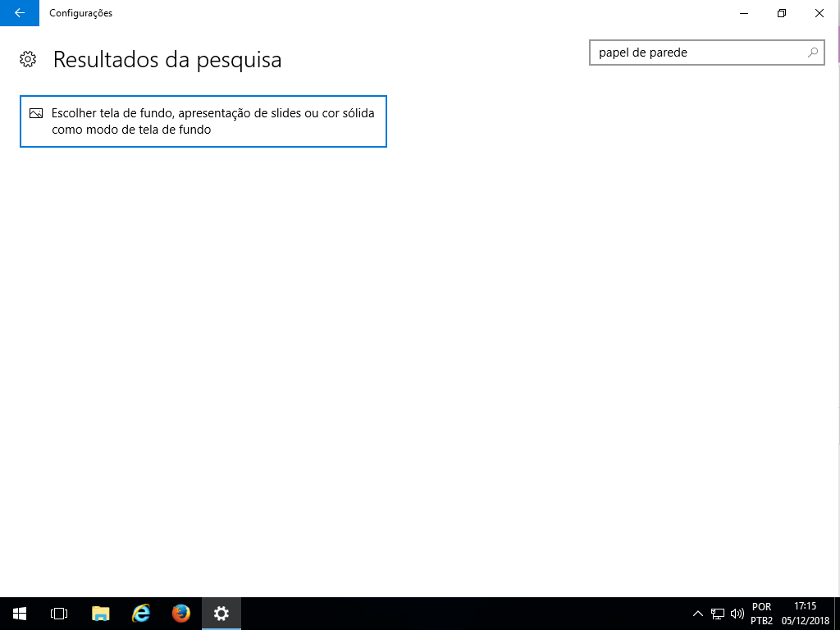Launch Firefox from the taskbar
Screen dimensions: 840x630
[180, 613]
